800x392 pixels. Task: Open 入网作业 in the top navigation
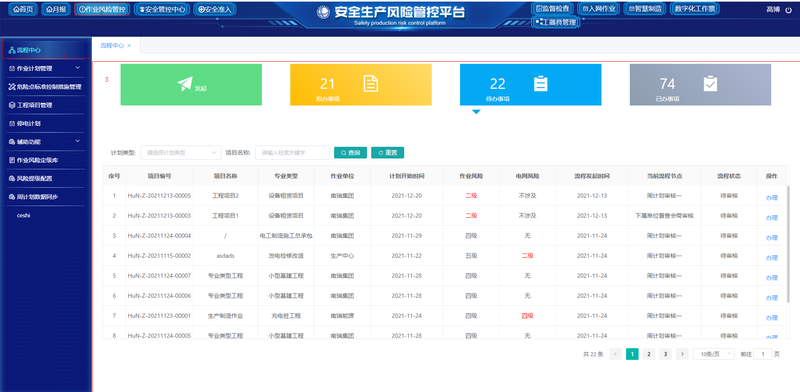coord(599,9)
